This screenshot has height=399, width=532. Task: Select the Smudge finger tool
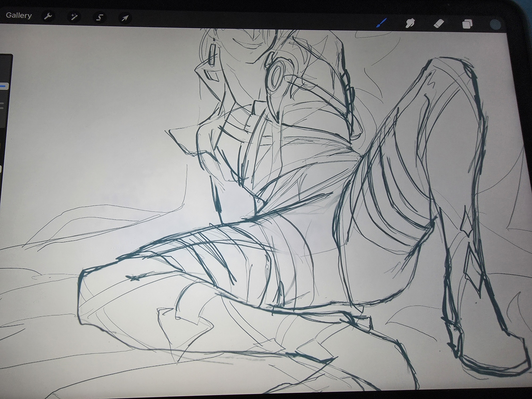click(x=410, y=23)
